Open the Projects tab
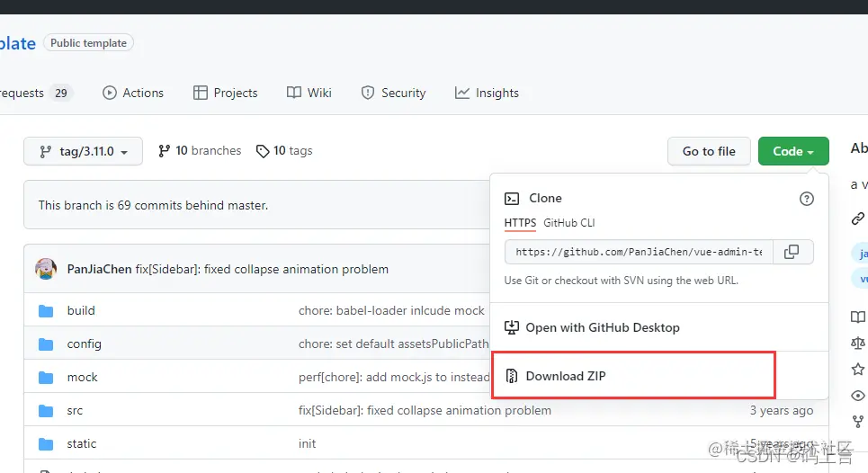The width and height of the screenshot is (868, 473). click(x=225, y=93)
